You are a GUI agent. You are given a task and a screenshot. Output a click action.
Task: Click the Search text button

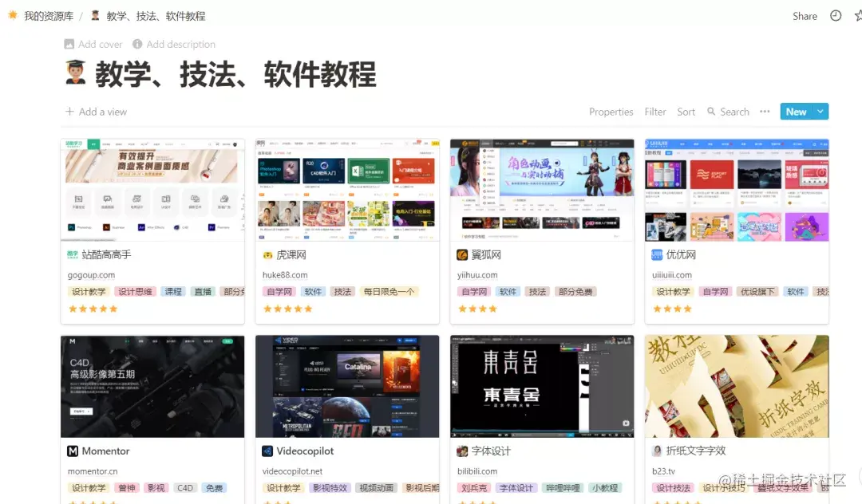734,112
